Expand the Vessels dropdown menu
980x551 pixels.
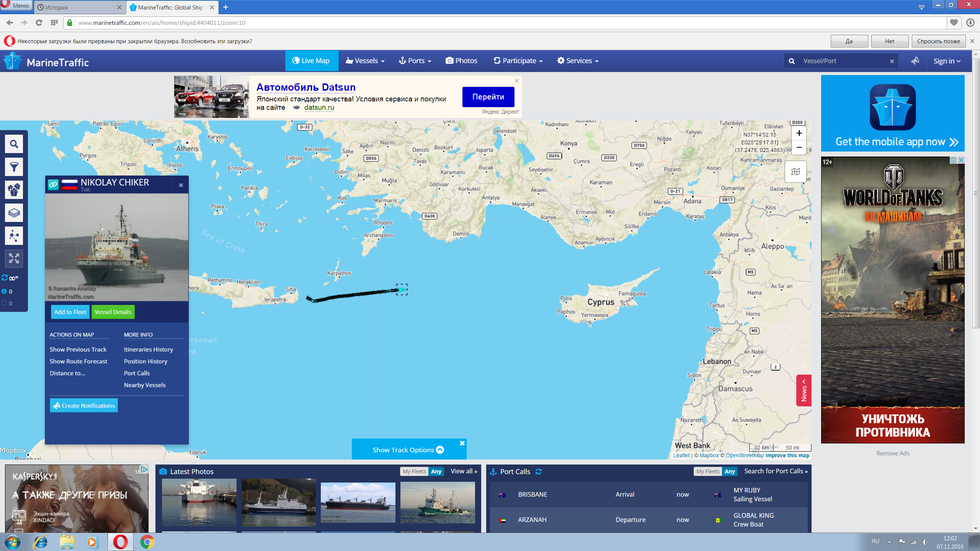click(x=365, y=61)
